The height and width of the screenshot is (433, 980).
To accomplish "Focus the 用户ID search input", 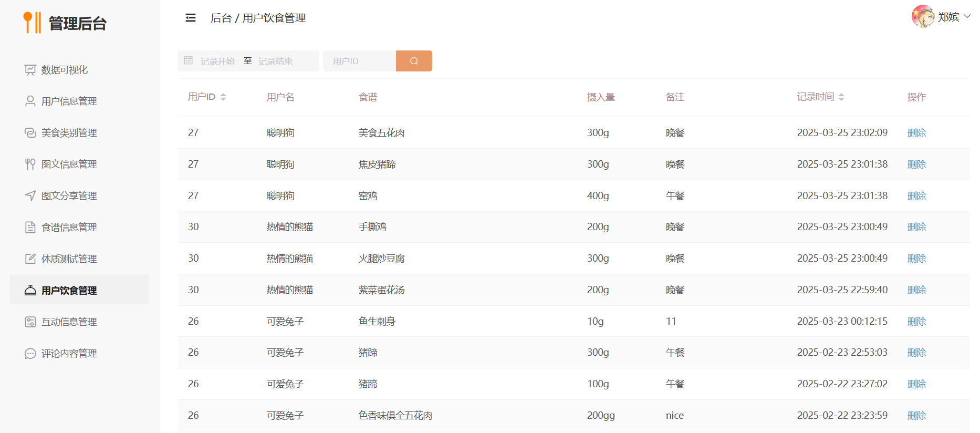I will coord(359,61).
